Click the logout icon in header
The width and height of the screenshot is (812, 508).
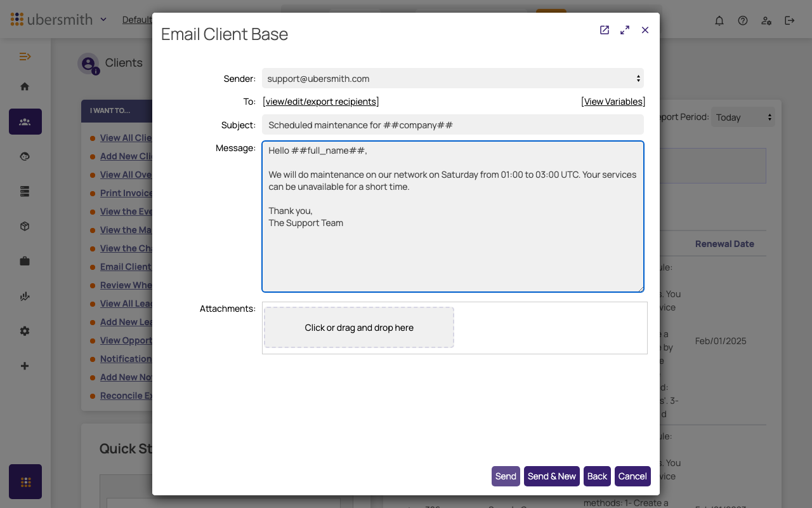point(790,20)
